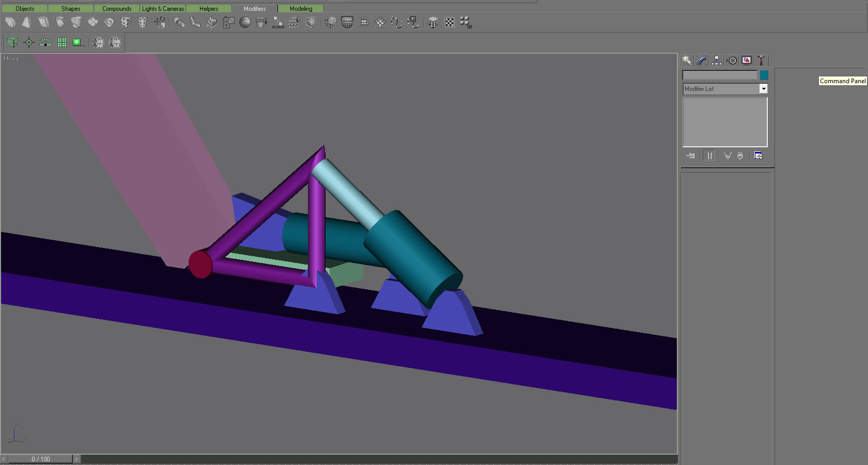Go to the previous frame arrow
868x465 pixels.
(x=4, y=459)
